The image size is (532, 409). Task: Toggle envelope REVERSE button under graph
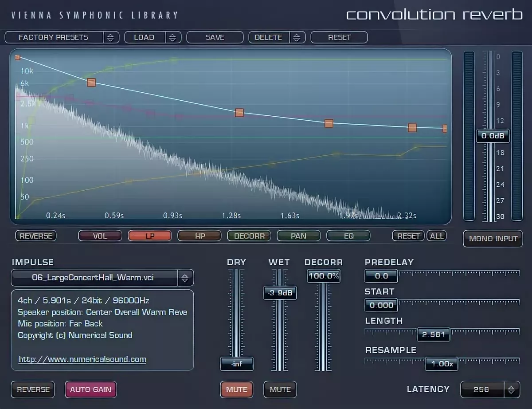pos(36,236)
